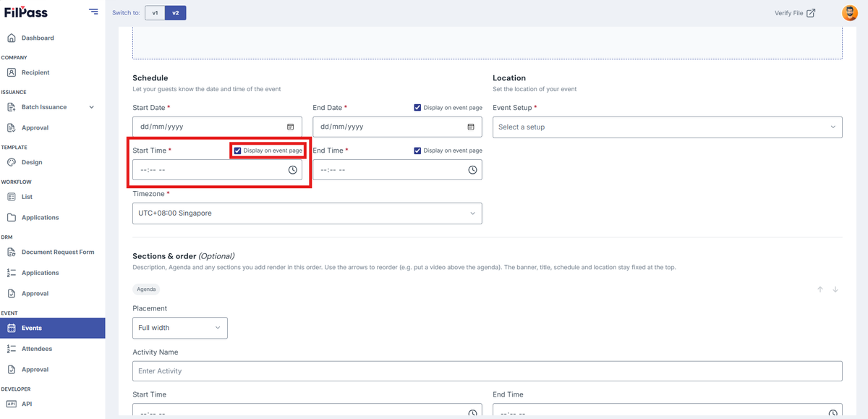This screenshot has height=419, width=868.
Task: Go to Dashboard in the sidebar
Action: (x=38, y=38)
